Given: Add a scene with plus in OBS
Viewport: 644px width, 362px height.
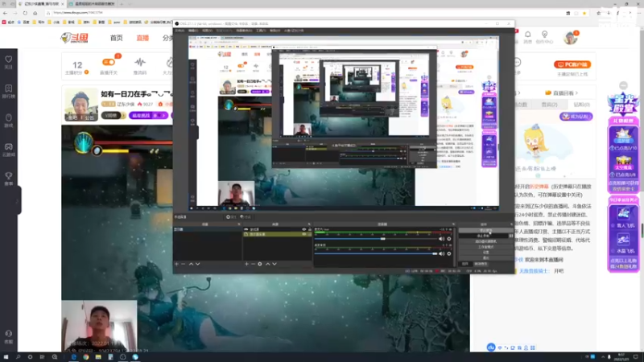Looking at the screenshot, I should pyautogui.click(x=176, y=264).
